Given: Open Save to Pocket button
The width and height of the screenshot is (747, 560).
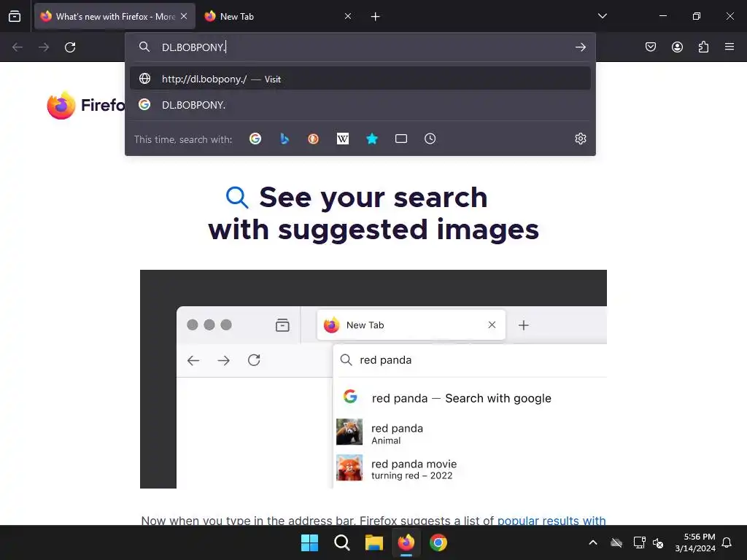Looking at the screenshot, I should [651, 47].
